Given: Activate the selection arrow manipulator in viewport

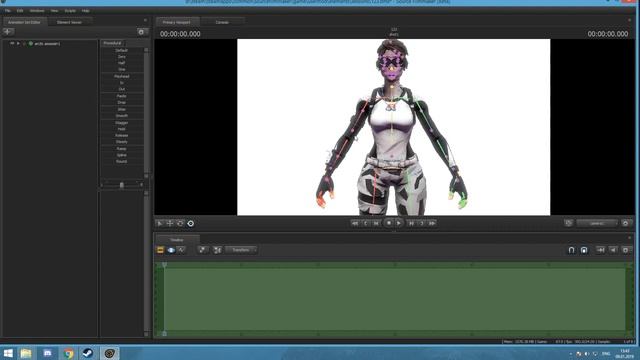Looking at the screenshot, I should click(x=160, y=223).
